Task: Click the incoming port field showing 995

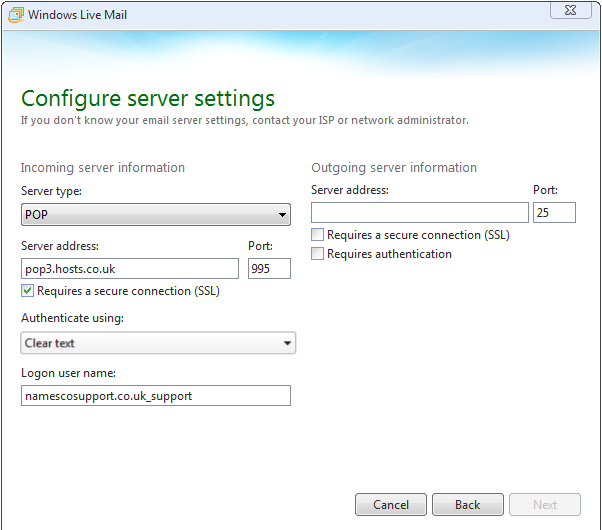Action: click(x=269, y=268)
